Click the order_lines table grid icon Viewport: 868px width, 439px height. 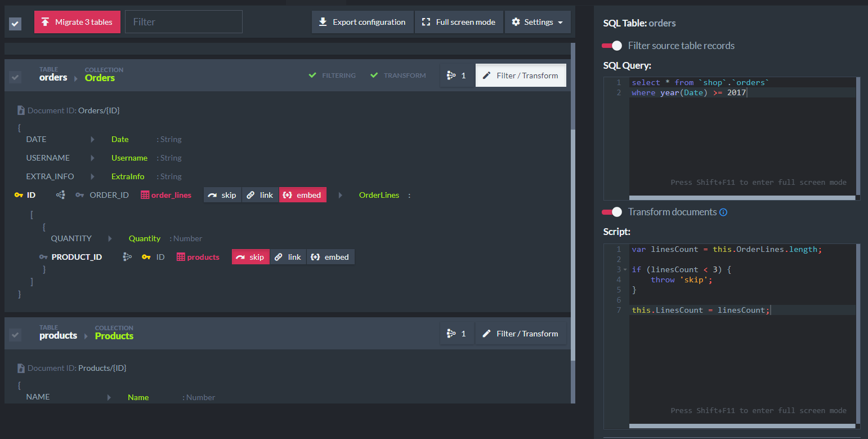pyautogui.click(x=145, y=195)
